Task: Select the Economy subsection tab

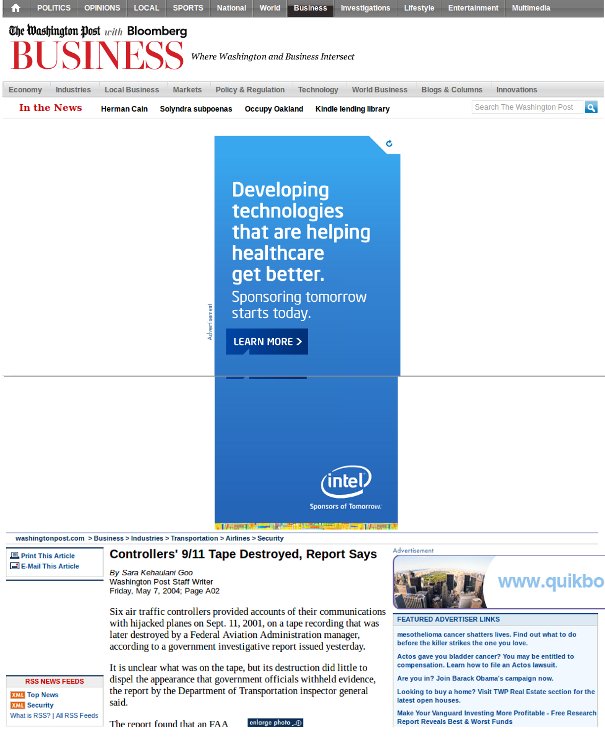Action: click(25, 89)
